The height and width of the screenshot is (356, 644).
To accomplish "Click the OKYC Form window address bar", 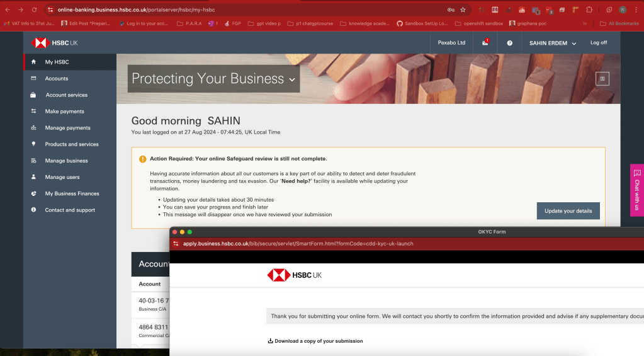I will coord(298,244).
